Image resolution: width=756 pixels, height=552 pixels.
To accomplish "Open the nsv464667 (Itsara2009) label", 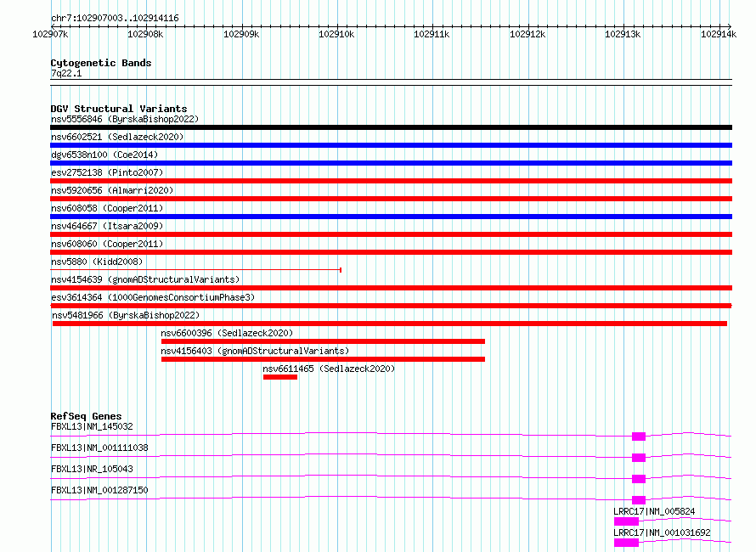I will coord(107,226).
